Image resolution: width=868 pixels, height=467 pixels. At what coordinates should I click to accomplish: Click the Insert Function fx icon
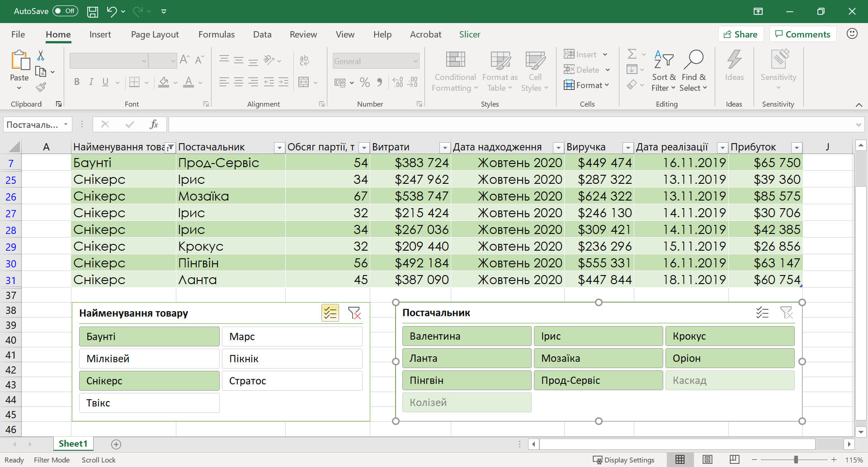click(x=154, y=124)
